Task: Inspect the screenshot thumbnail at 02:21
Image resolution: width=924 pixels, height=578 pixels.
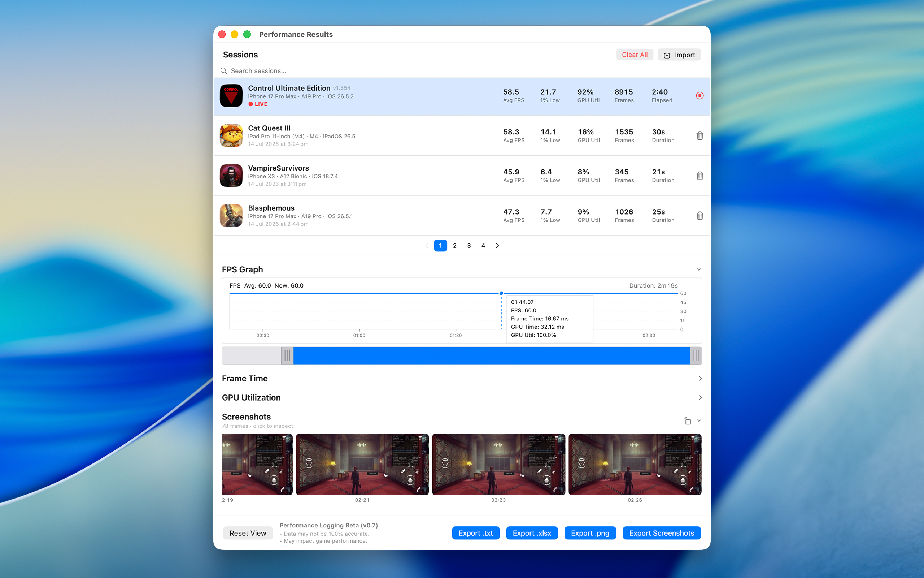Action: pos(362,465)
